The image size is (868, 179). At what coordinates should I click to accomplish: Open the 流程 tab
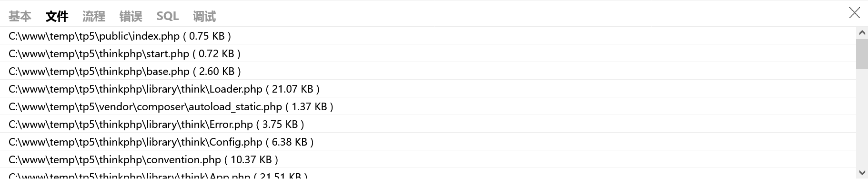coord(94,16)
